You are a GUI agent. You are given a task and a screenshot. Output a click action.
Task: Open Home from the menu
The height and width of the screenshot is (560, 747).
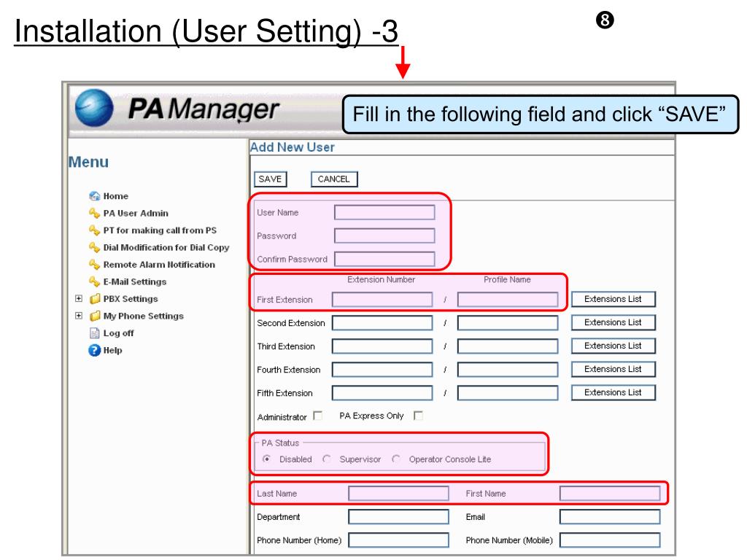pos(116,195)
